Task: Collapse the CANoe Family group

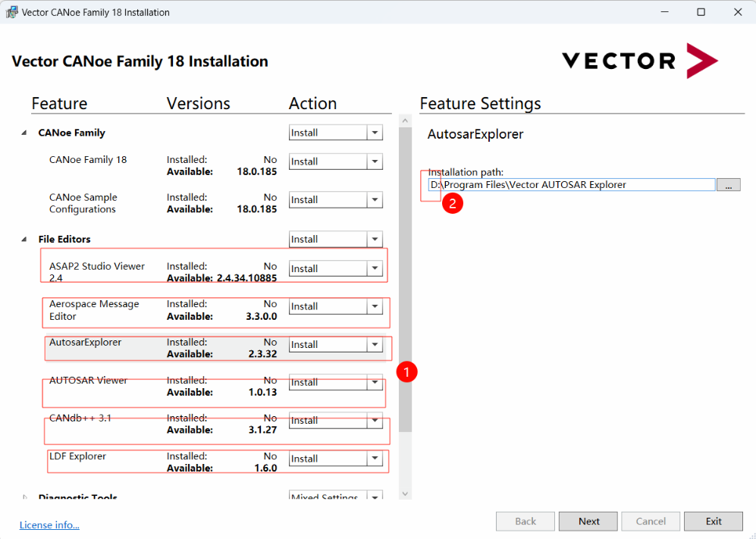Action: click(24, 133)
